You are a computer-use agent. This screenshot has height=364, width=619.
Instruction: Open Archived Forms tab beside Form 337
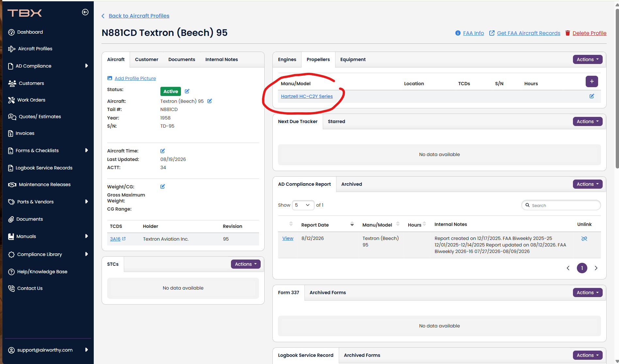pos(328,293)
